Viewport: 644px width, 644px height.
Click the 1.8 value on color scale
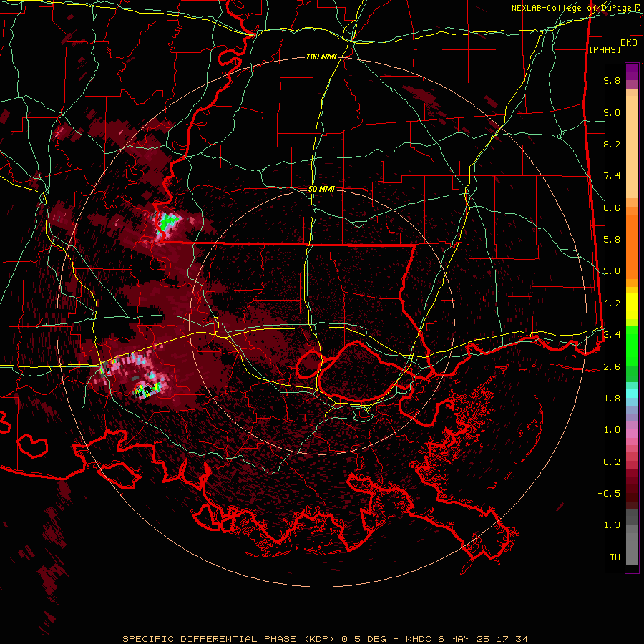612,399
